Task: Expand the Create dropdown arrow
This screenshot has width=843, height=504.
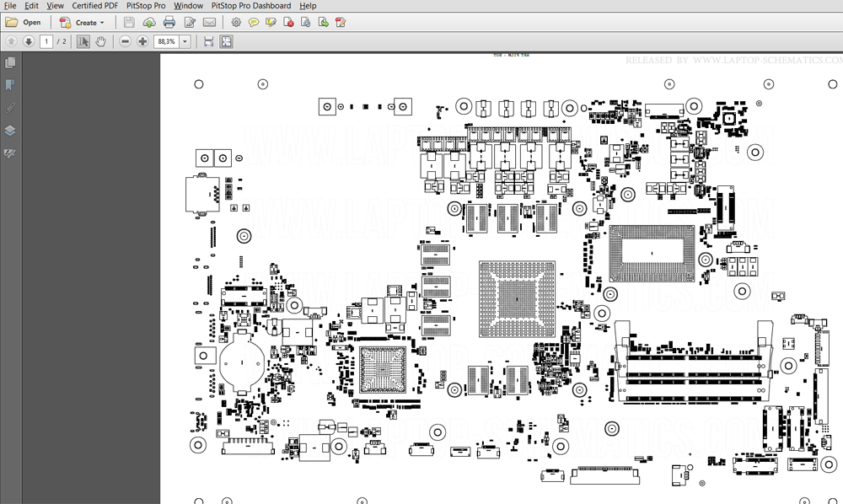Action: point(102,23)
